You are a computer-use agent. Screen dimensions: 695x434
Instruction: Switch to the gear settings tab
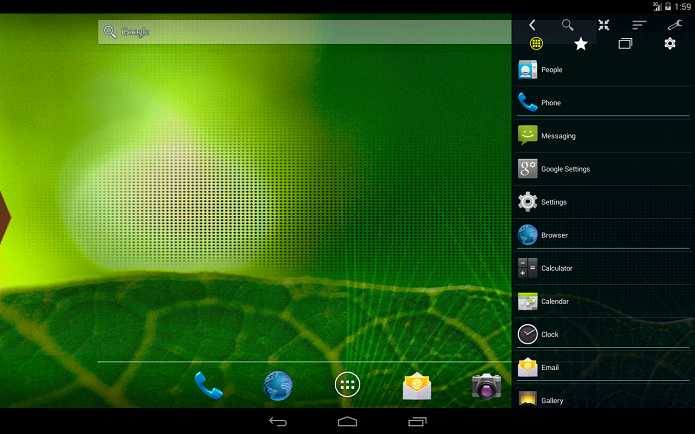(x=670, y=43)
